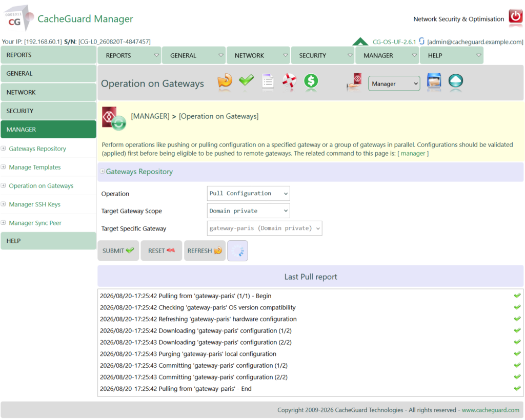Open the top MANAGER dropdown menu
This screenshot has width=525, height=420.
tap(387, 55)
